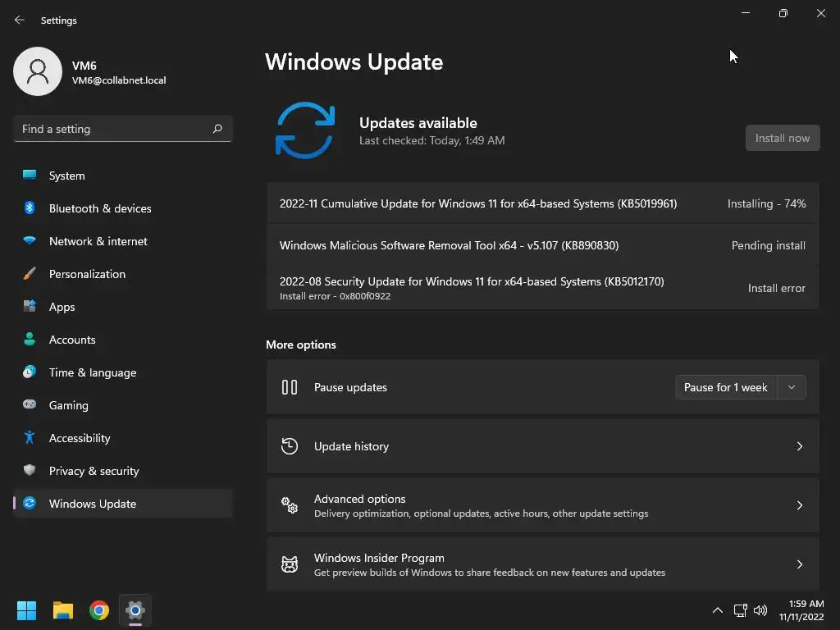Click the Windows Insider Program cat icon
This screenshot has height=630, width=840.
click(x=290, y=564)
